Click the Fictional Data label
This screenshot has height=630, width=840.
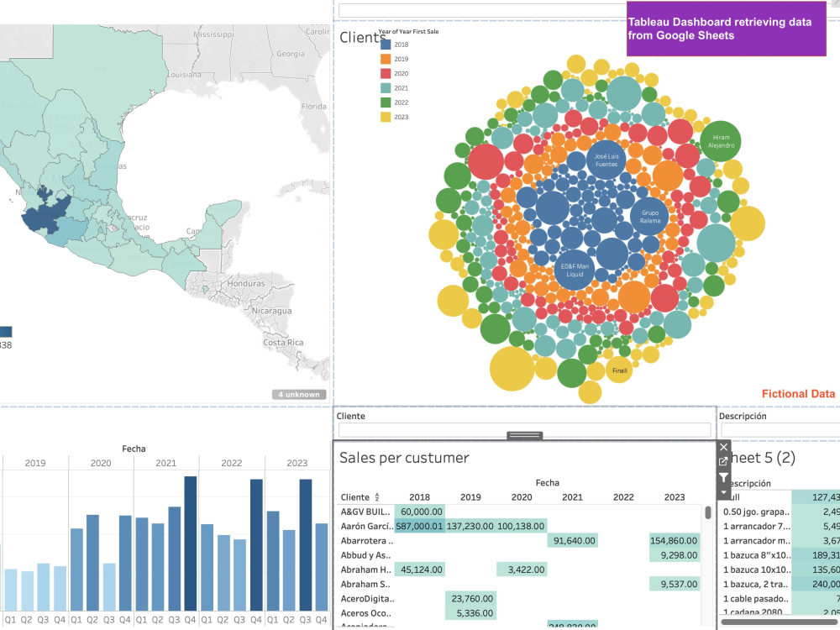pyautogui.click(x=796, y=393)
